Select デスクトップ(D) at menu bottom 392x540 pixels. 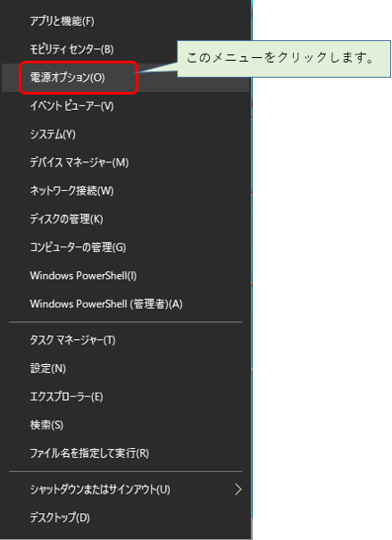125,518
